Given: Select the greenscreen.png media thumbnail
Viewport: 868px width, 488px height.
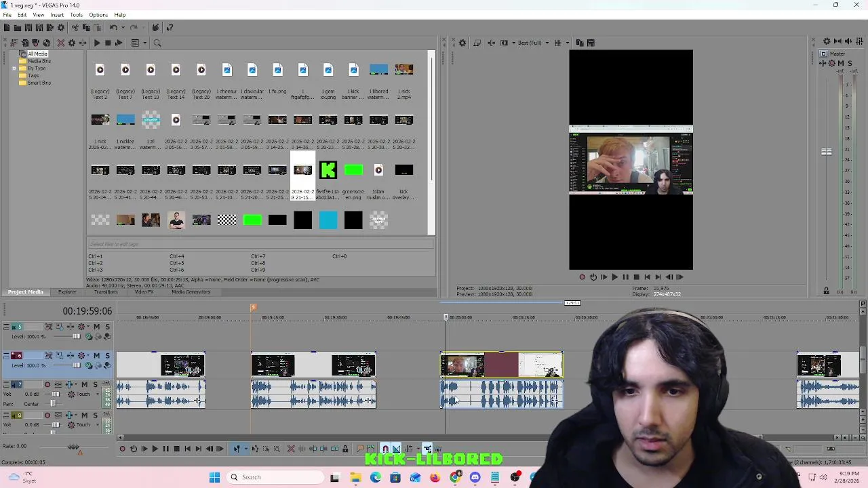Looking at the screenshot, I should 353,170.
